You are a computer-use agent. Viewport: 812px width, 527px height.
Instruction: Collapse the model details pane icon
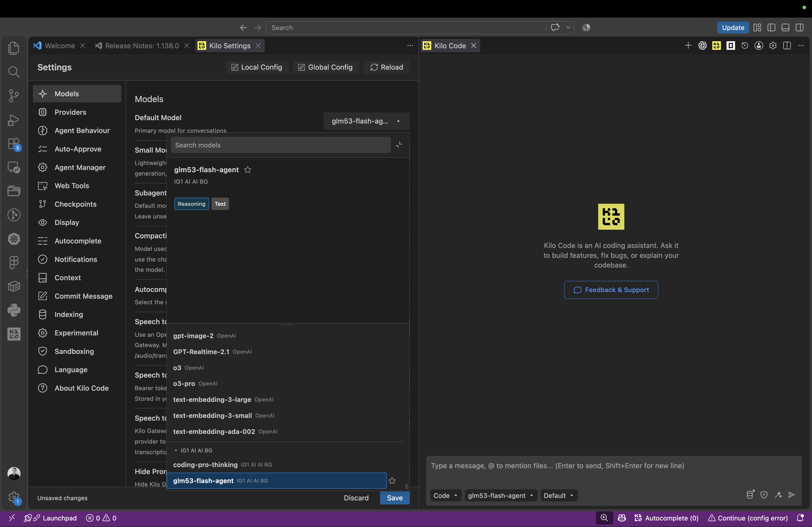tap(399, 145)
